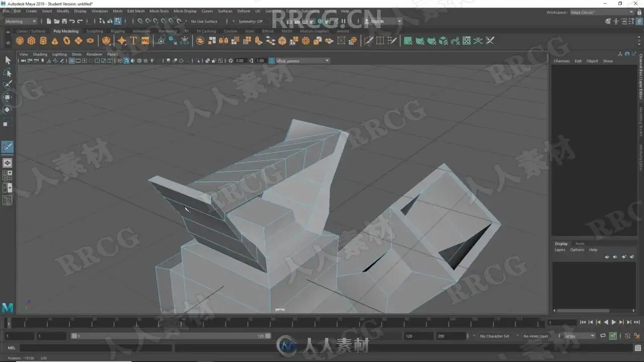Click the Display tab in layer editor
The height and width of the screenshot is (362, 644).
point(561,244)
